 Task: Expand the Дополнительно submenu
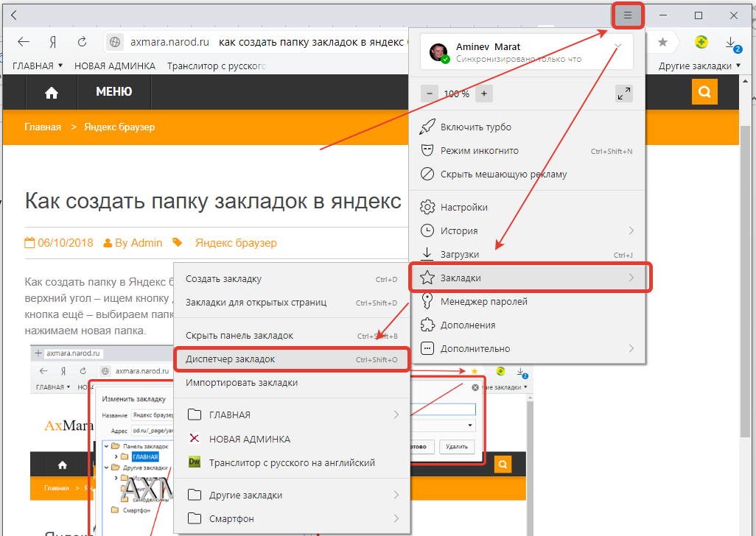coord(527,349)
